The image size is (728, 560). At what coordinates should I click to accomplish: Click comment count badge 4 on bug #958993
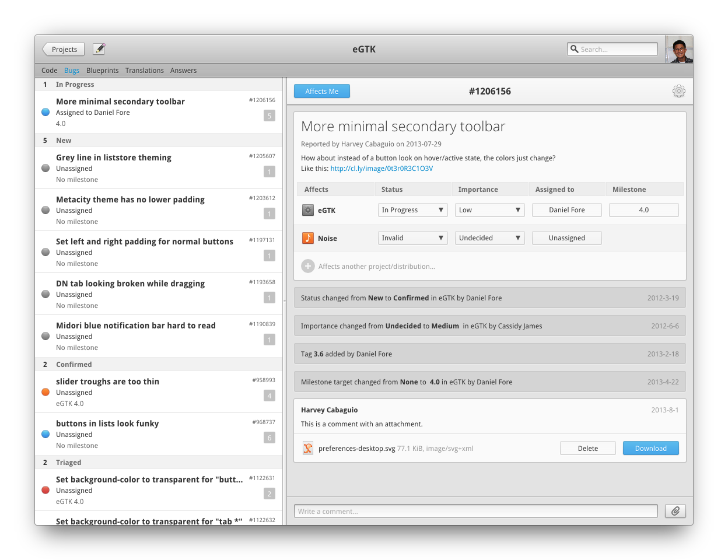269,395
